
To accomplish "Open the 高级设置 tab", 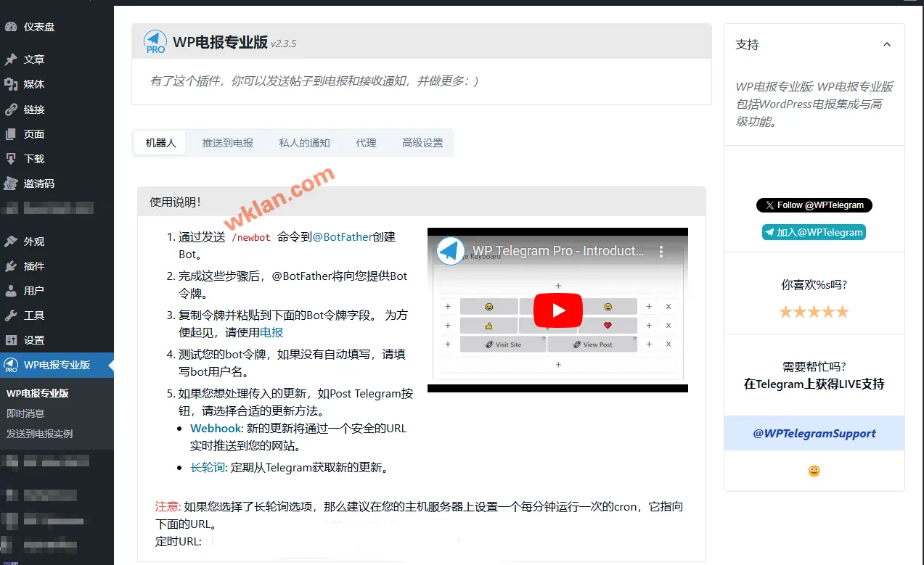I will pos(422,143).
